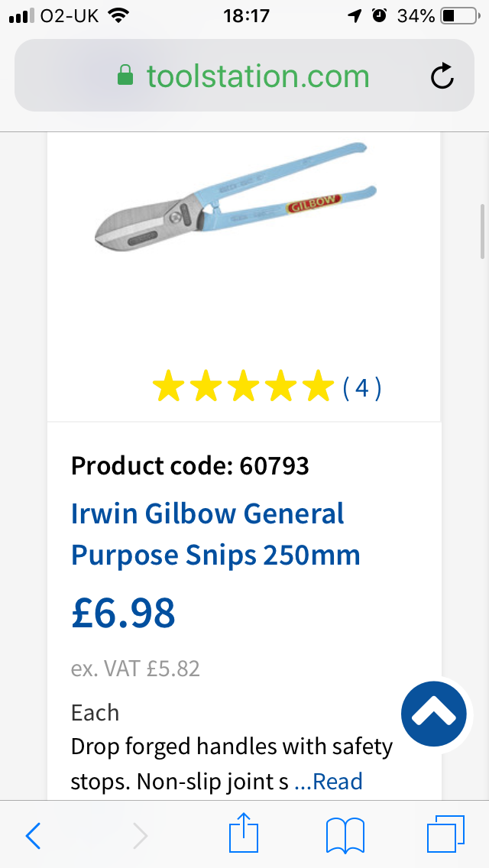The height and width of the screenshot is (868, 489).
Task: Open the (4) reviews count link
Action: [x=361, y=388]
